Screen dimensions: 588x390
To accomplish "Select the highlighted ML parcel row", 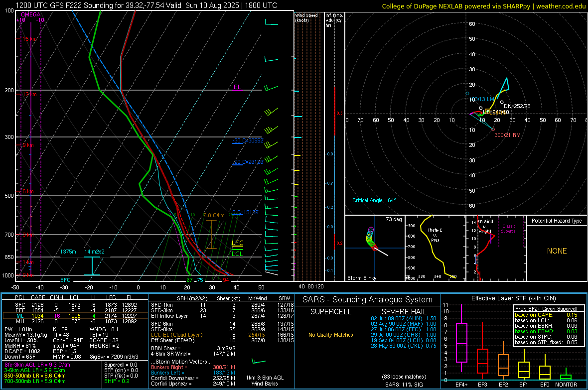I will click(x=75, y=316).
